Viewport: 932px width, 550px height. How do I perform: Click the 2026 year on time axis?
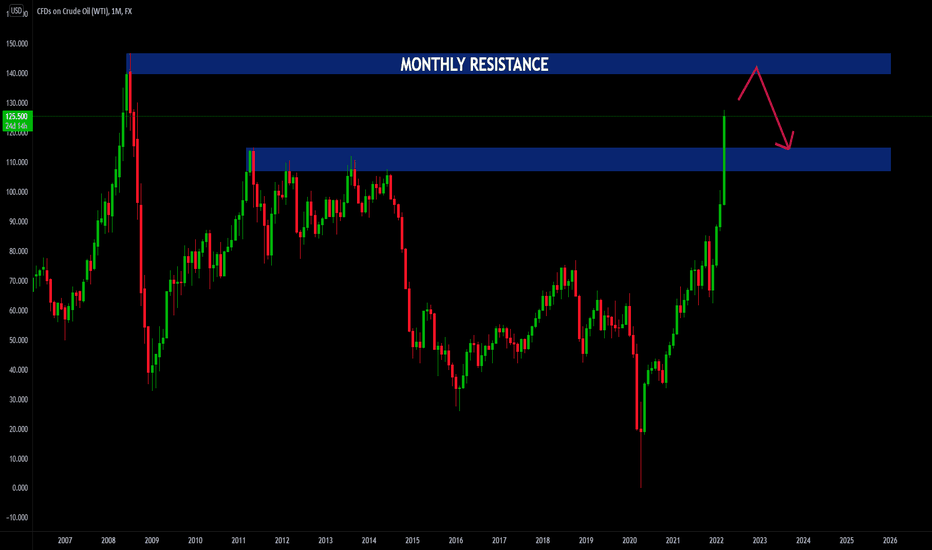pos(890,540)
